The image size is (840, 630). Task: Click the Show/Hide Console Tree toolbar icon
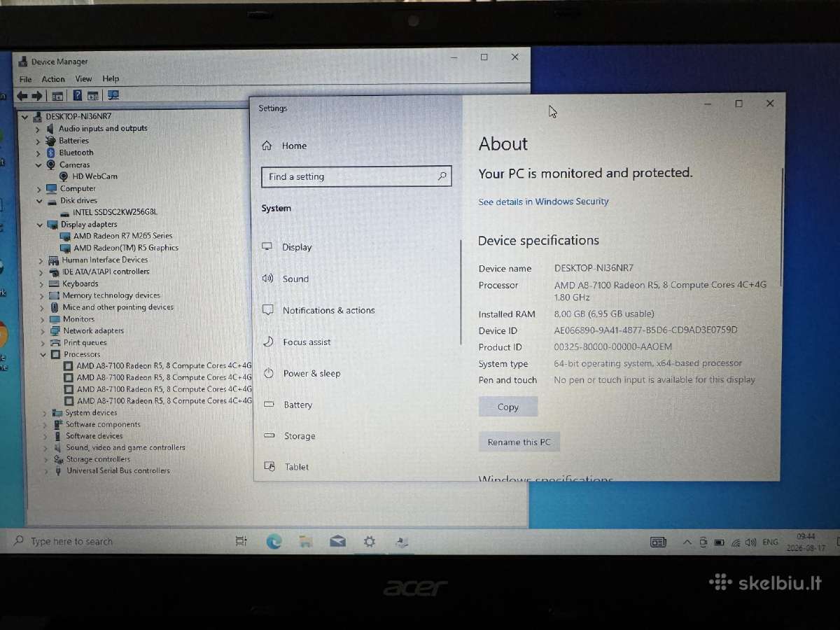point(57,96)
